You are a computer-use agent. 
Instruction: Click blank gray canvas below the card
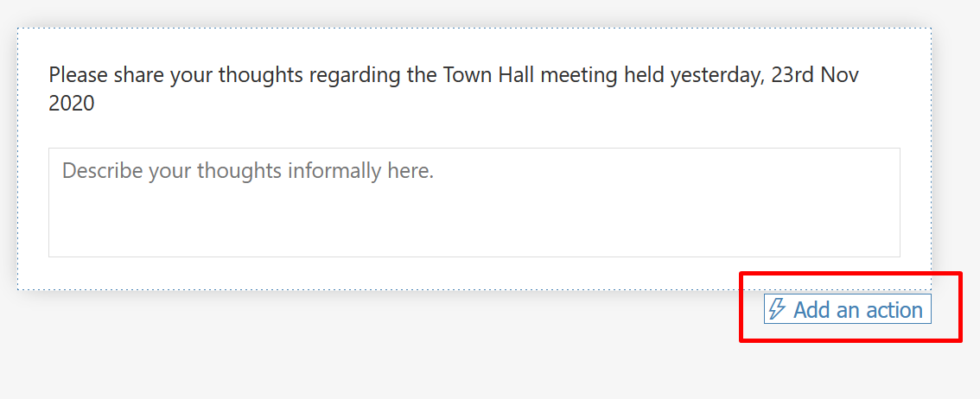point(375,350)
